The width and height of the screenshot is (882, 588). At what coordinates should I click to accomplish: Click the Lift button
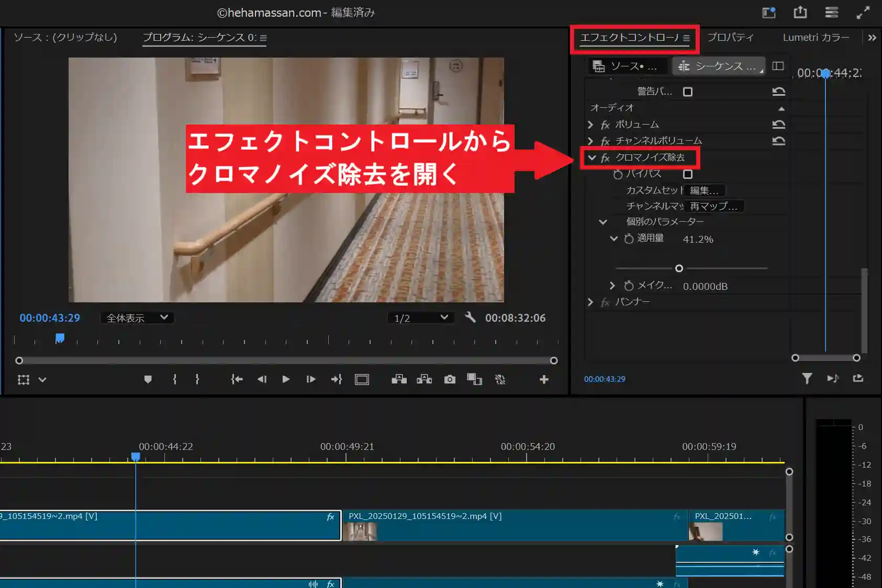point(399,379)
